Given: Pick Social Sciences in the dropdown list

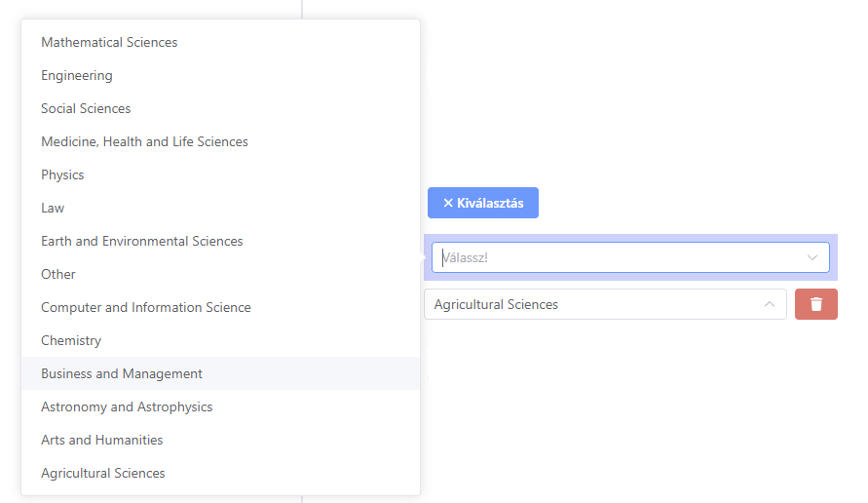Looking at the screenshot, I should click(x=220, y=108).
